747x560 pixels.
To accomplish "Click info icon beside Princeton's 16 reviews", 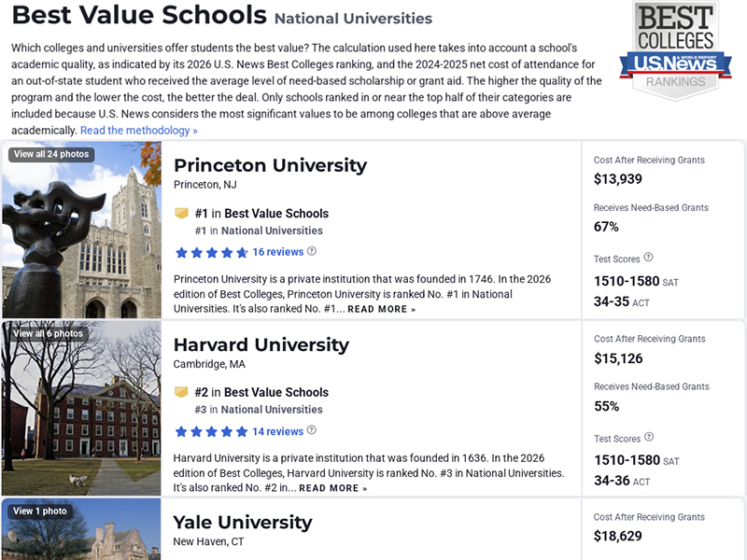I will coord(312,251).
